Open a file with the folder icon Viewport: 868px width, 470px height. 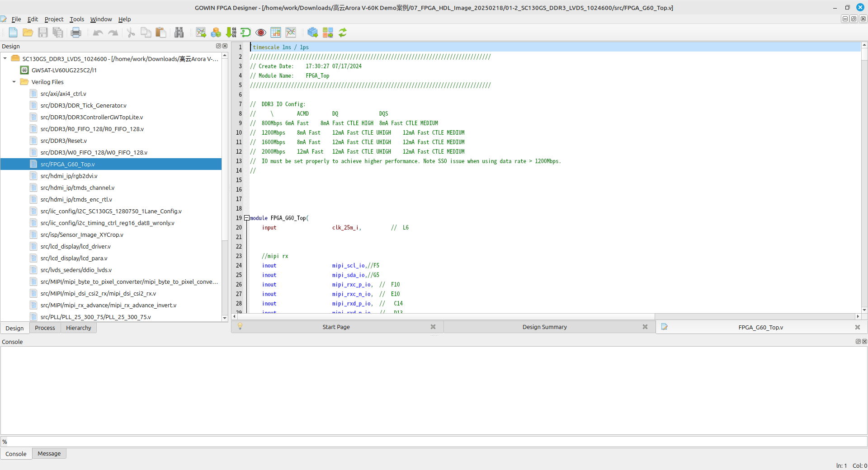tap(28, 33)
